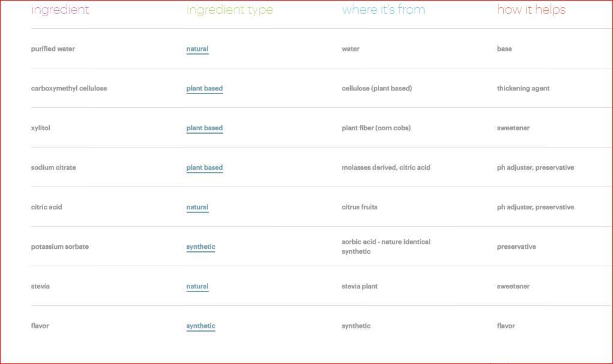Open plant based link for sodium citrate

(x=205, y=168)
